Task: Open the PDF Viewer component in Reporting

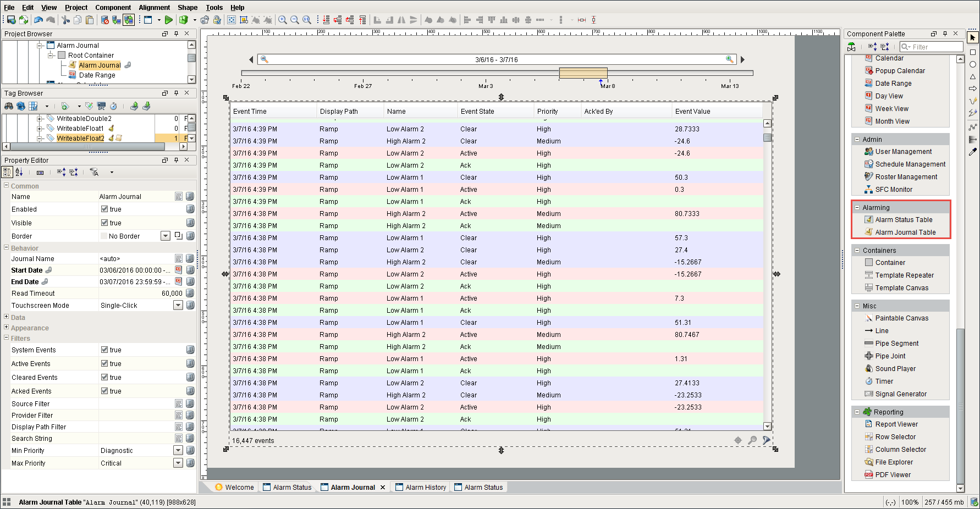Action: [893, 474]
